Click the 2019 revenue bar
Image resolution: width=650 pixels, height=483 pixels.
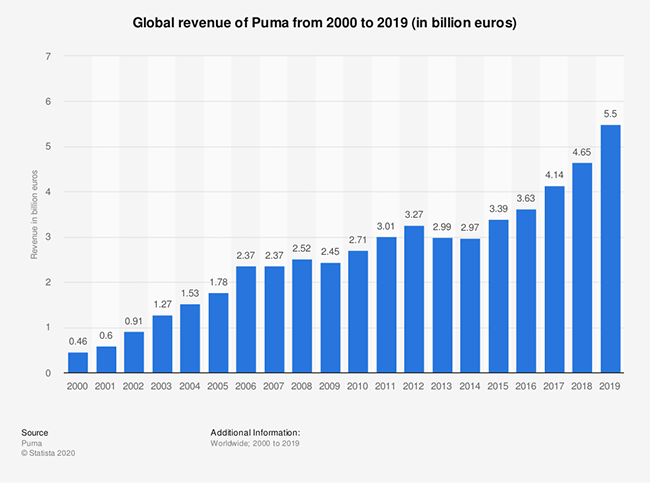point(609,248)
